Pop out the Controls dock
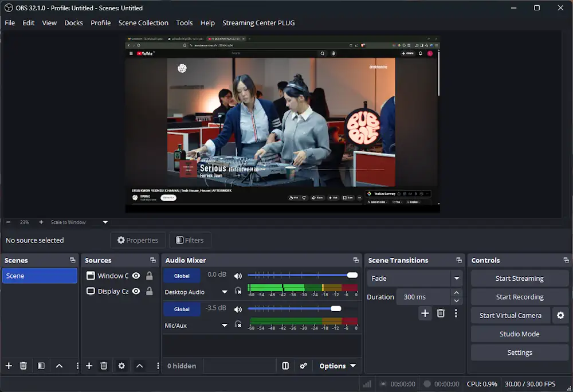This screenshot has height=392, width=573. coord(566,260)
